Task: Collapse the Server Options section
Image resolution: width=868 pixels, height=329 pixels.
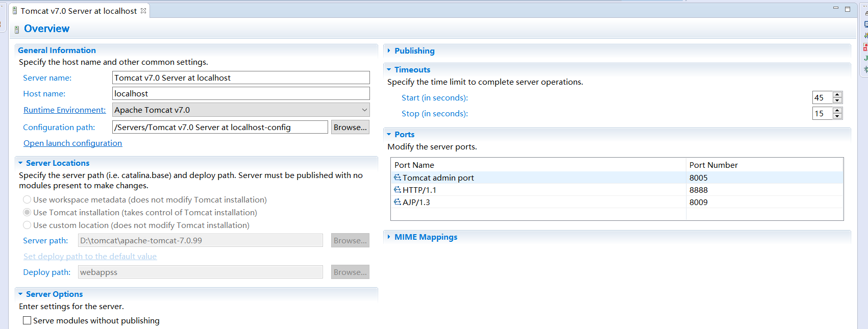Action: coord(20,294)
